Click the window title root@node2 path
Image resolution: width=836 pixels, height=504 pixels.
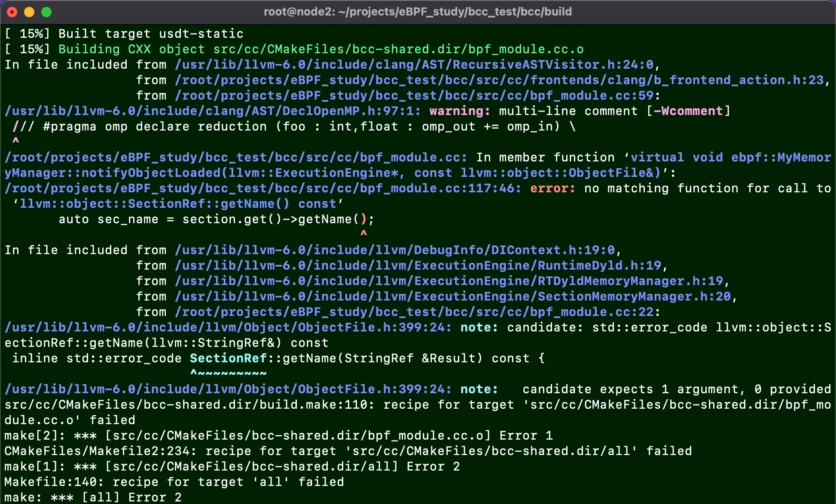[x=418, y=12]
